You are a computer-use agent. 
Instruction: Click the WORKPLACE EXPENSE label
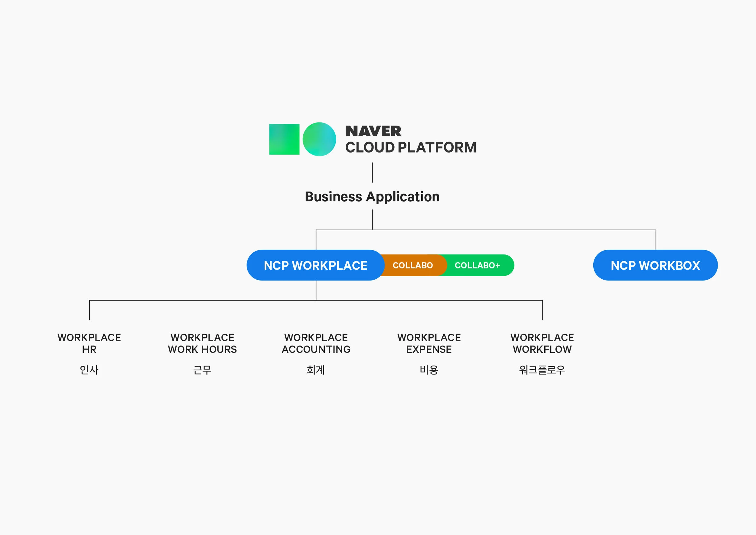point(429,343)
